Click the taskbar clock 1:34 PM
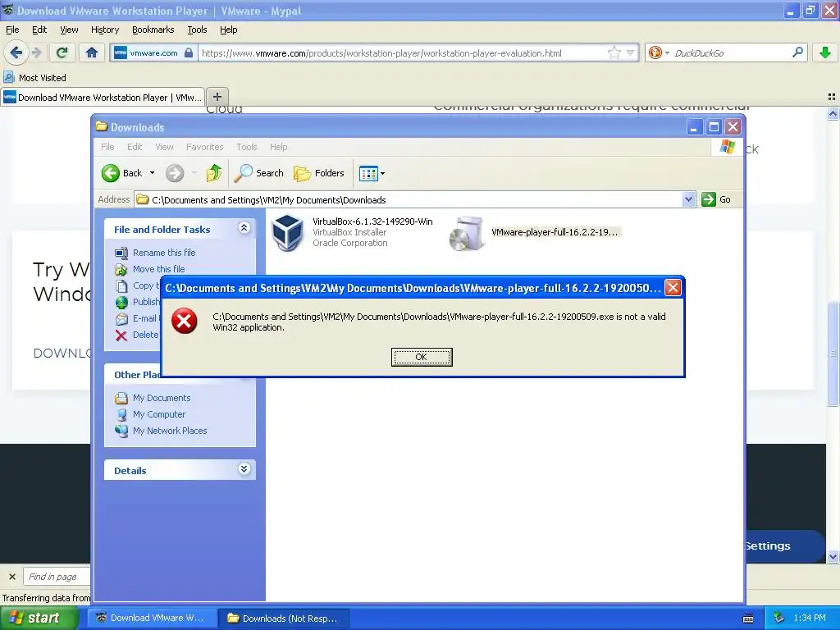Viewport: 840px width, 630px height. [810, 619]
